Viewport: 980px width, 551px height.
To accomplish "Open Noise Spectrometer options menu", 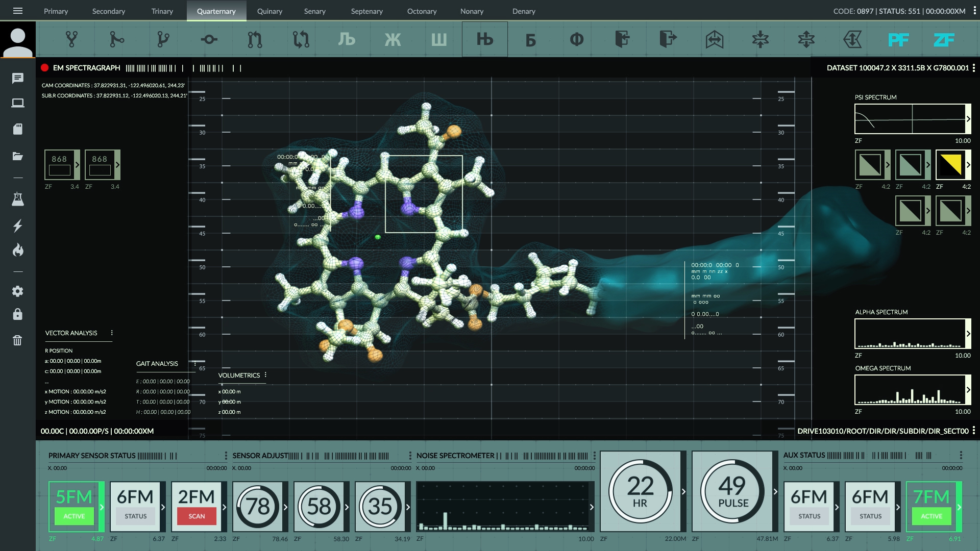I will (594, 455).
